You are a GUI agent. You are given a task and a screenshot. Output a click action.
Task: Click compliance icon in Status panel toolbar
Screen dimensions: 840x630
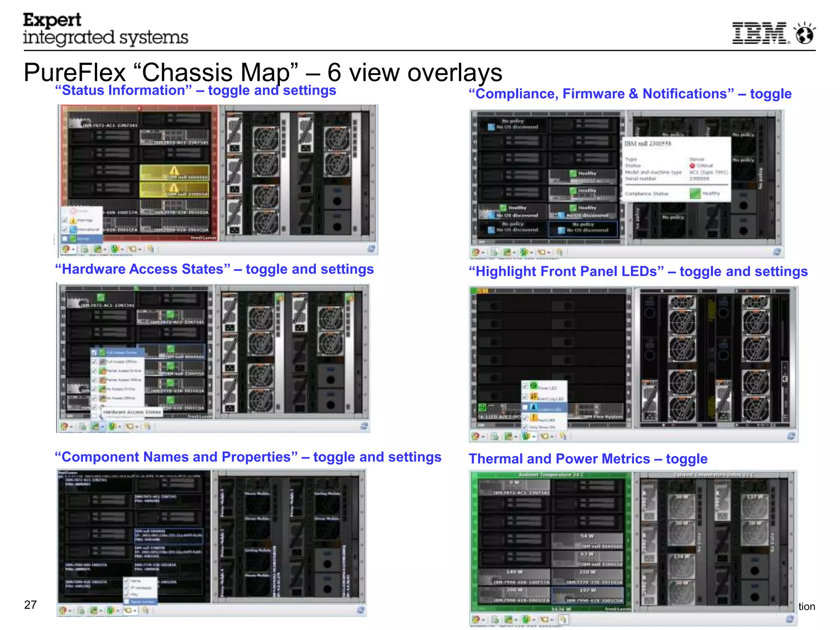[x=84, y=249]
